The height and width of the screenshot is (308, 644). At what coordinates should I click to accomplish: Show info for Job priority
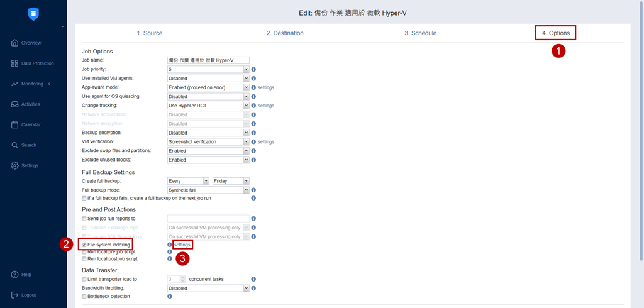point(253,69)
